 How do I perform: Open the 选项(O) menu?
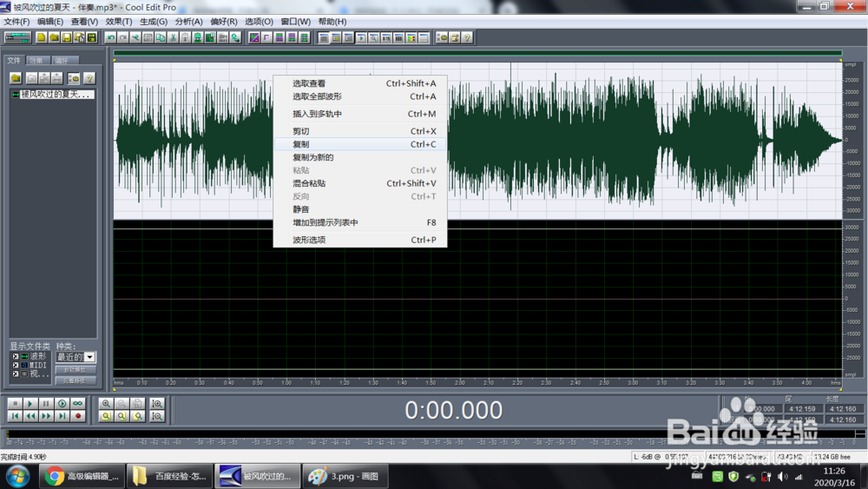click(x=259, y=22)
